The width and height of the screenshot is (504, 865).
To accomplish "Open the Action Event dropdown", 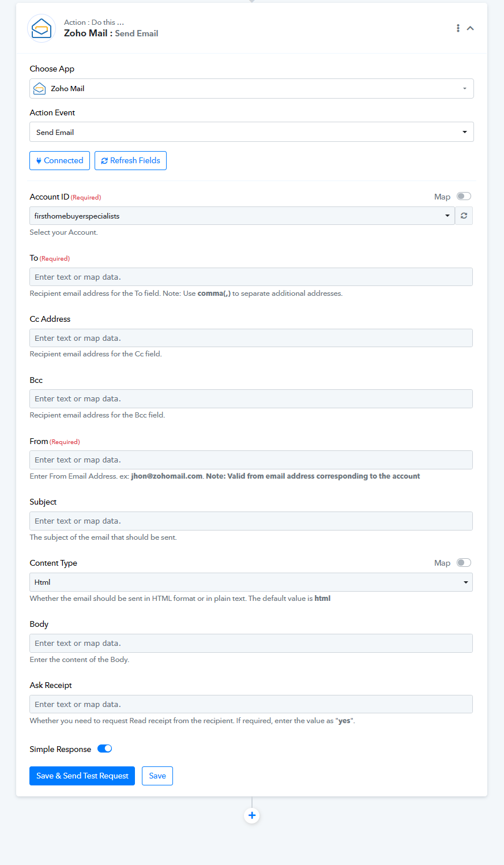I will pos(251,132).
